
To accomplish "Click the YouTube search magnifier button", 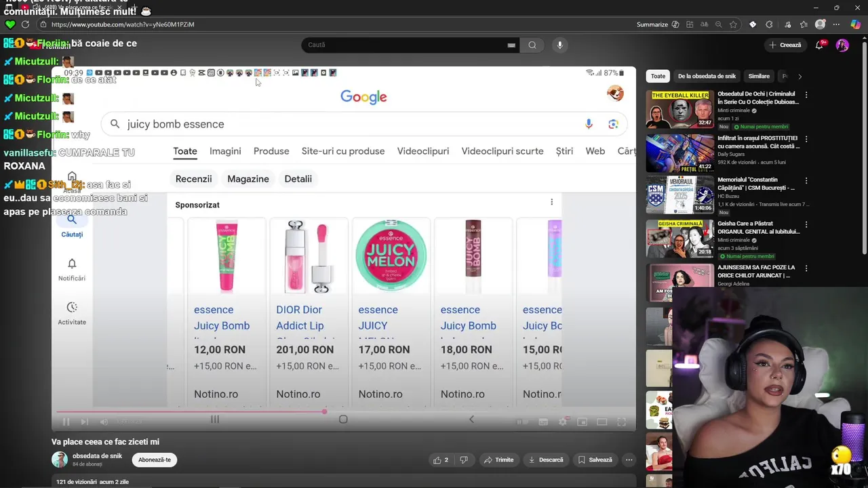I will (x=532, y=45).
